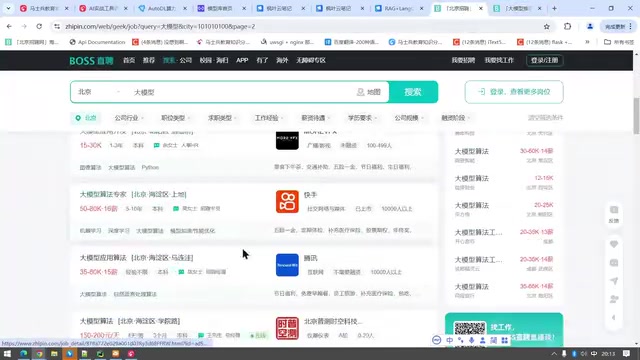Open the Chrome profile avatar icon

pos(590,27)
